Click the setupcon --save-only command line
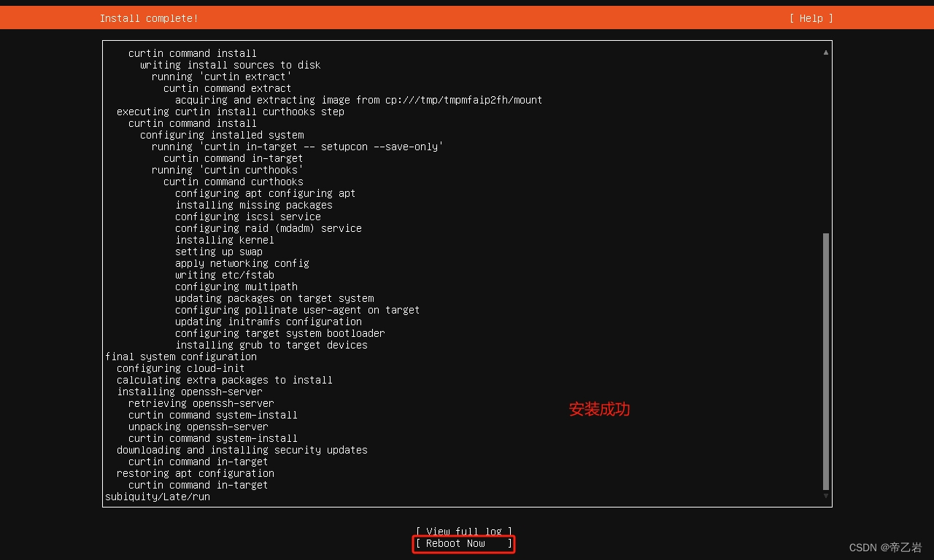This screenshot has width=934, height=560. point(298,147)
